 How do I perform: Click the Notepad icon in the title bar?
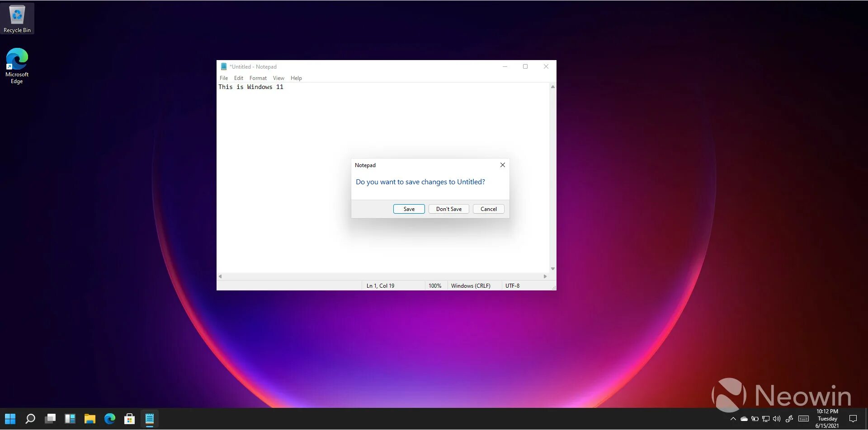(223, 66)
